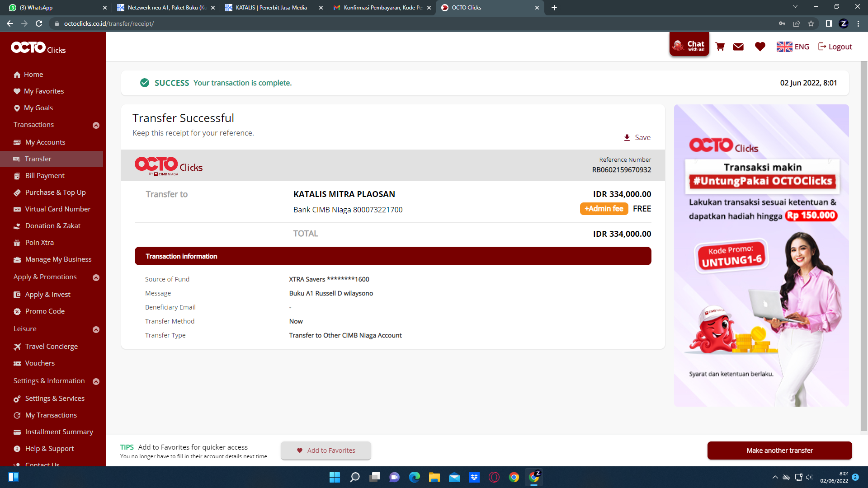Open Opera browser from taskbar
This screenshot has height=488, width=868.
coord(494,477)
